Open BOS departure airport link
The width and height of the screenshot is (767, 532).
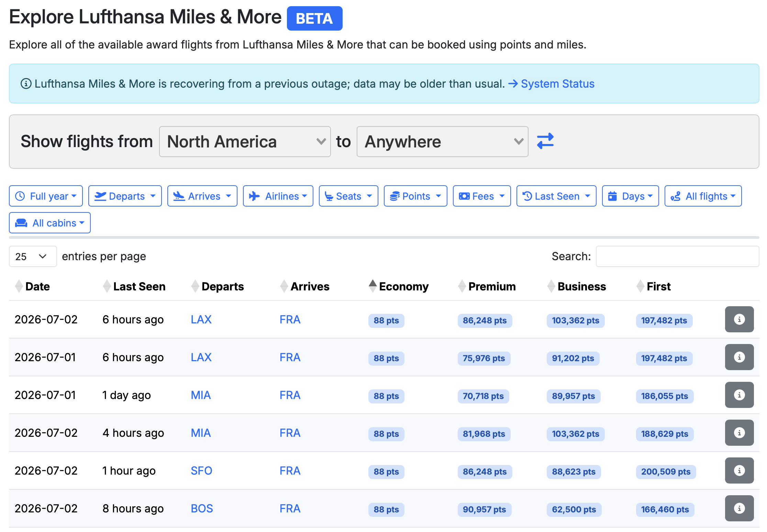202,508
